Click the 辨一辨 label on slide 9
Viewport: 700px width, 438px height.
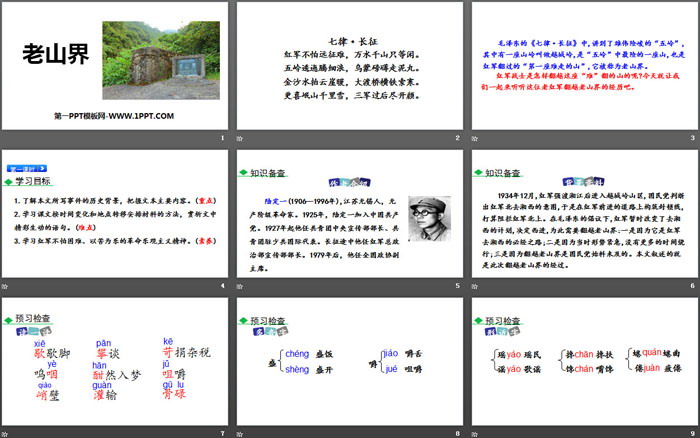[500, 332]
